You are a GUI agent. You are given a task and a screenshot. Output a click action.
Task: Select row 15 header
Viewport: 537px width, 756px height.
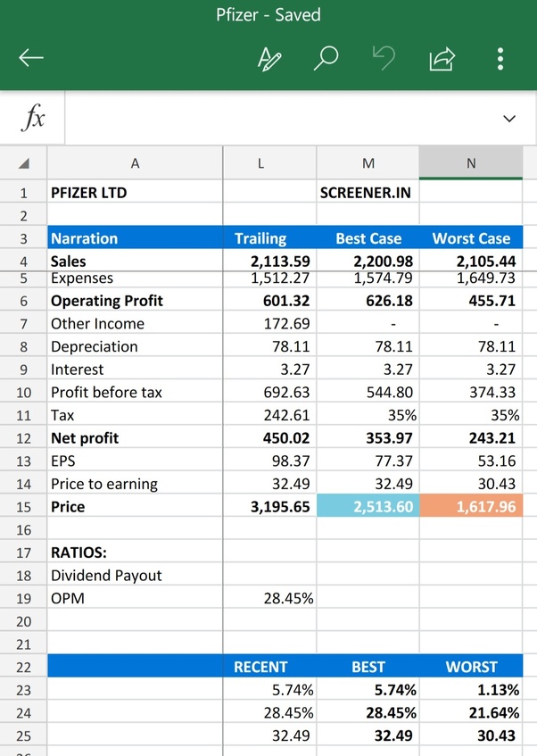23,507
